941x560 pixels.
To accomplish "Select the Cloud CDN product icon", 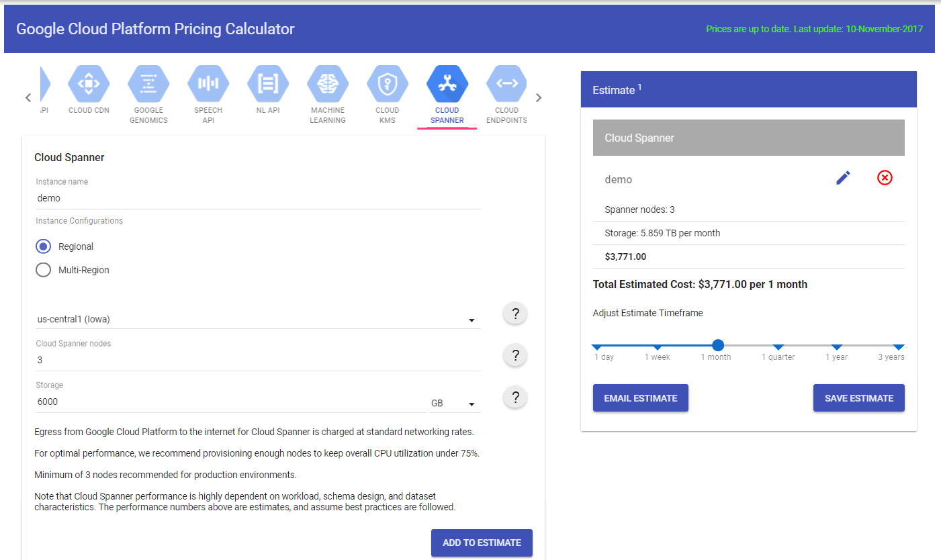I will [x=89, y=84].
